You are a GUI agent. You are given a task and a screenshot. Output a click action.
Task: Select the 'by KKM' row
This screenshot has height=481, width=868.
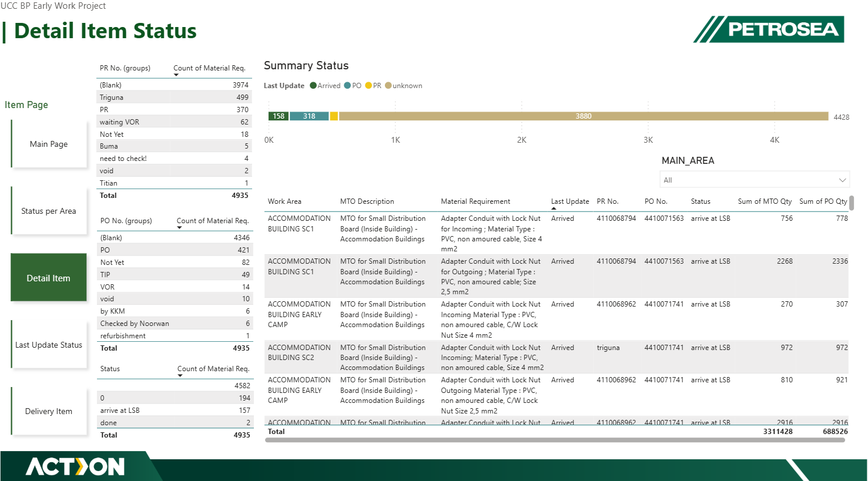click(175, 311)
